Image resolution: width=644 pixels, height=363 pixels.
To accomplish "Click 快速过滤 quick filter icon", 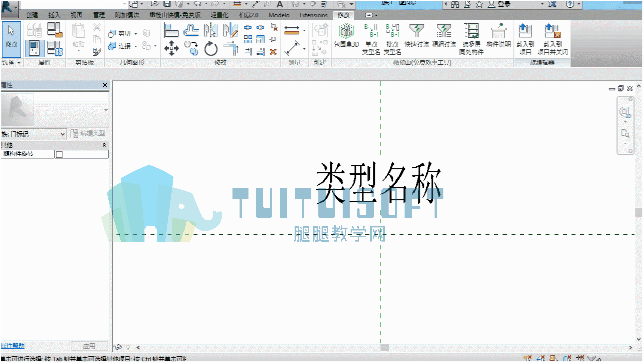I will coord(417,36).
